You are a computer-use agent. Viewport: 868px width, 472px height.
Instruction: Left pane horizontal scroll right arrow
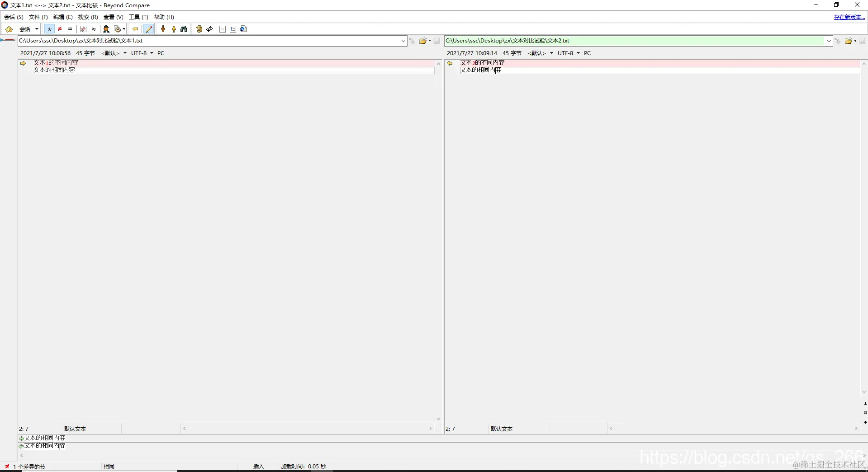431,429
